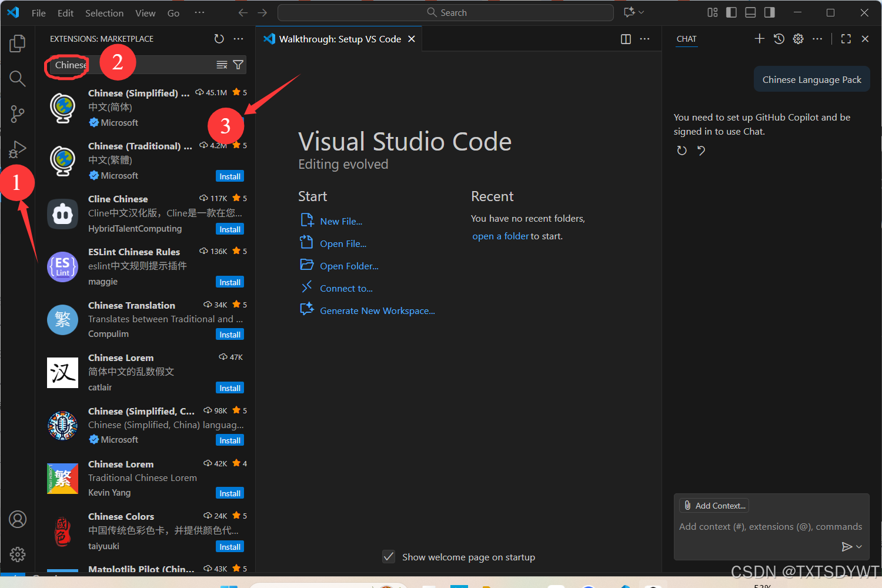Open the View menu
The width and height of the screenshot is (882, 588).
pyautogui.click(x=145, y=13)
